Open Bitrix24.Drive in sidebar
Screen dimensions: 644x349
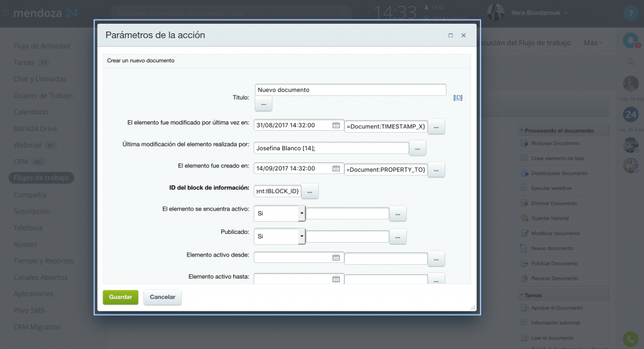click(35, 128)
